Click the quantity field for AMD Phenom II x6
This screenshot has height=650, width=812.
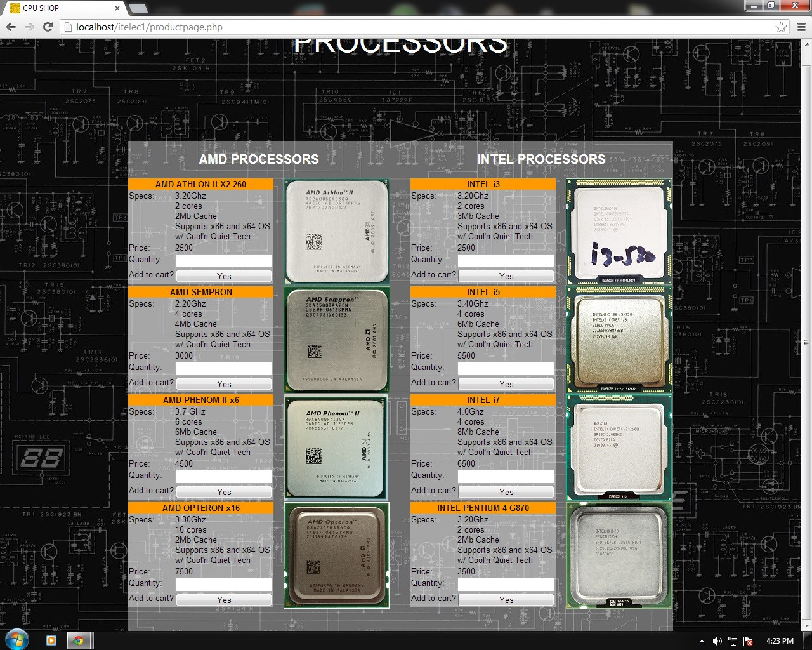pos(223,477)
